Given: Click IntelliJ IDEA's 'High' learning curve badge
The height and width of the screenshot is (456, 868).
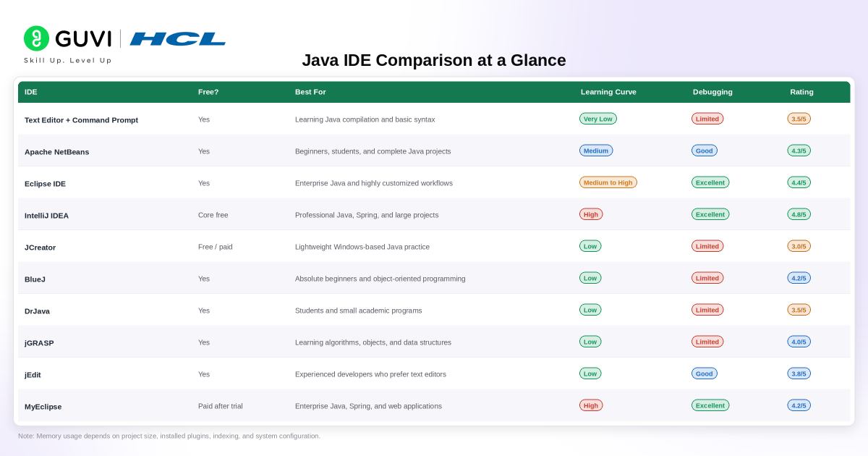Looking at the screenshot, I should pos(591,214).
